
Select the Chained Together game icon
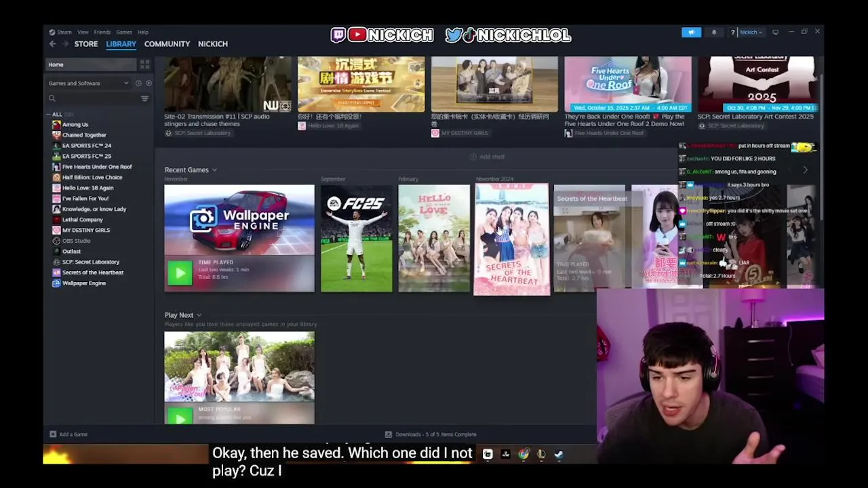coord(56,135)
